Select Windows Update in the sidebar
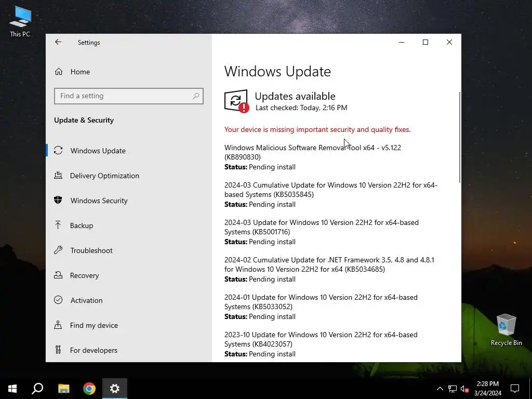The width and height of the screenshot is (532, 399). (98, 151)
